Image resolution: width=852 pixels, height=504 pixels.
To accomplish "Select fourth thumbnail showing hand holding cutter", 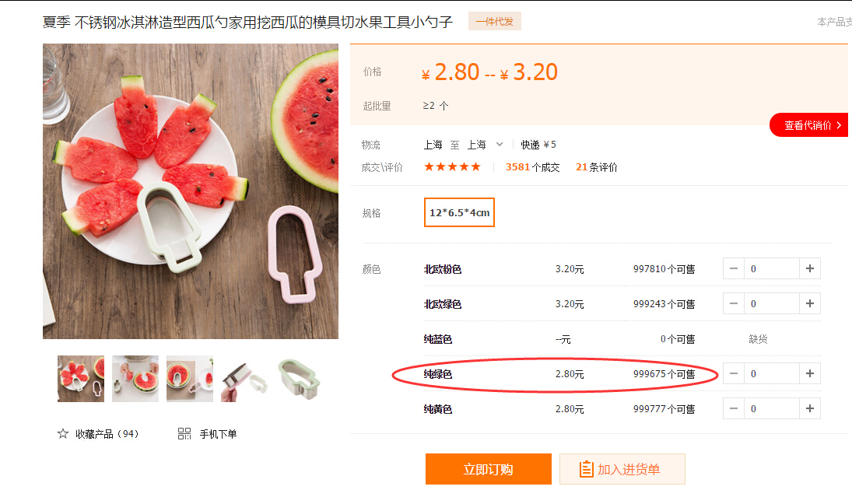I will coord(244,379).
